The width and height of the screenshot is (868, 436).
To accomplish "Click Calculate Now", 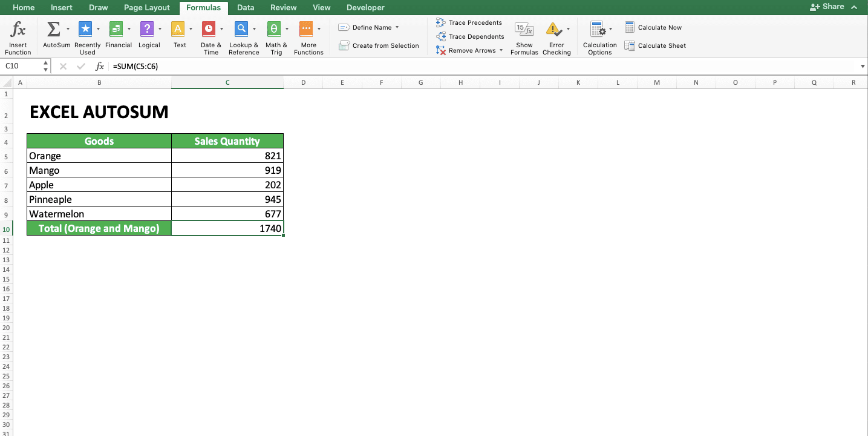I will tap(653, 27).
